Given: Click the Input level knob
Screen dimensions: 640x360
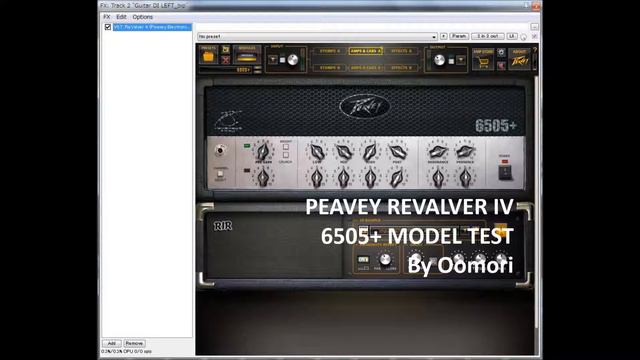Looking at the screenshot, I should (293, 60).
